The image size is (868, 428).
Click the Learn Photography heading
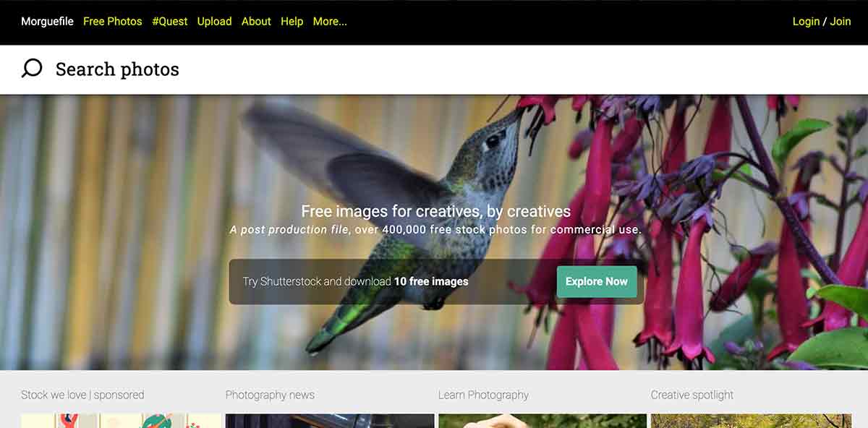click(483, 395)
